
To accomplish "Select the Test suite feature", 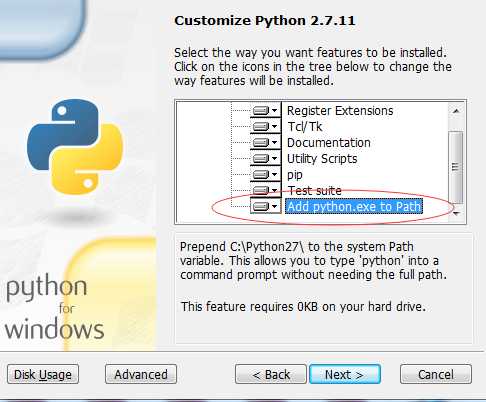I will 315,191.
